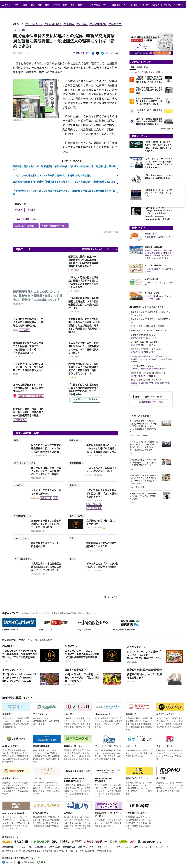Click the #クマ被害 trending tag
186x868 pixels.
click(x=82, y=24)
